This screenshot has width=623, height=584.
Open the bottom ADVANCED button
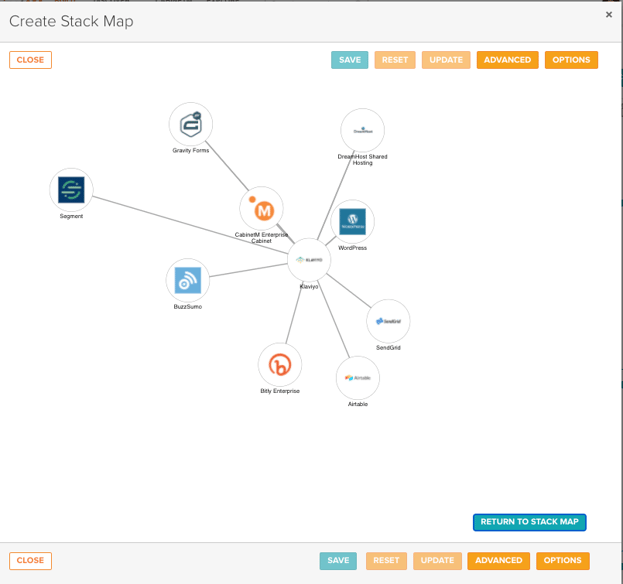pyautogui.click(x=499, y=561)
